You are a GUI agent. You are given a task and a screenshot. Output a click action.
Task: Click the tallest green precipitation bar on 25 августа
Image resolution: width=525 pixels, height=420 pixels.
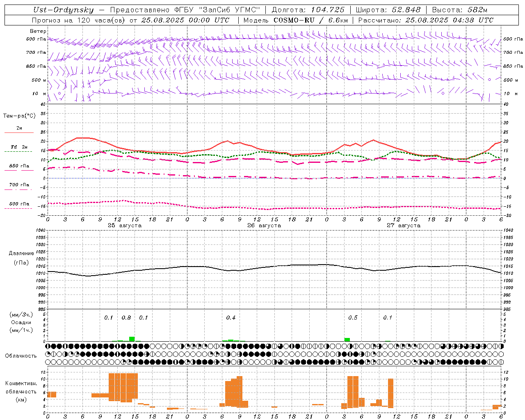tap(132, 339)
